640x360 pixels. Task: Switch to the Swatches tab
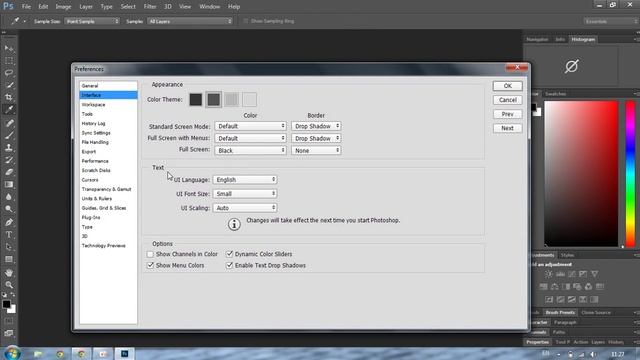556,94
